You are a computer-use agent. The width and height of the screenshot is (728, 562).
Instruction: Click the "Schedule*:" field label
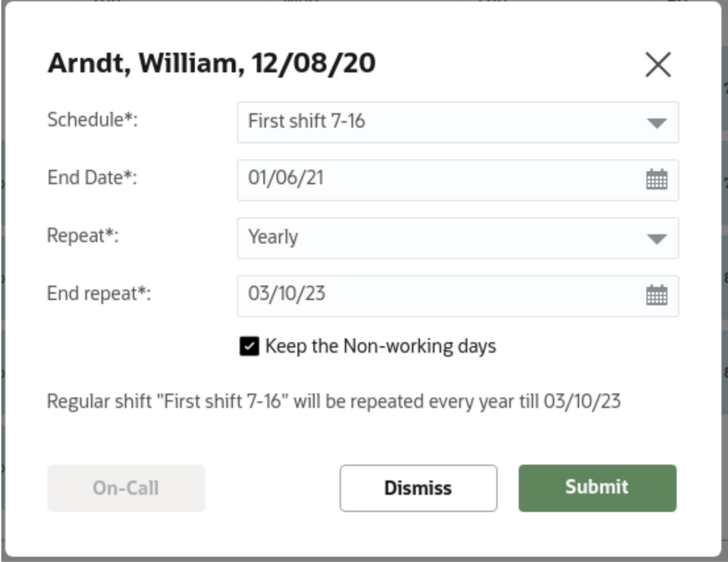(x=93, y=120)
